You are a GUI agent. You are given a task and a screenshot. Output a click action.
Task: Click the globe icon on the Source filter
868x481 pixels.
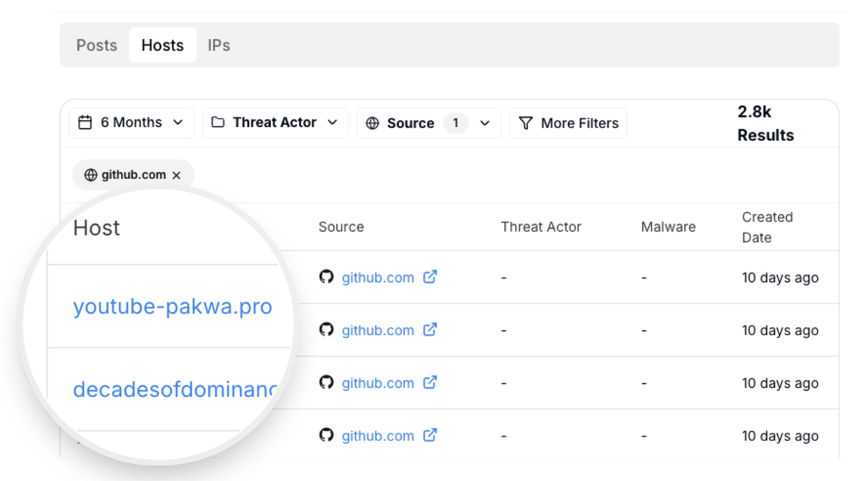[372, 123]
